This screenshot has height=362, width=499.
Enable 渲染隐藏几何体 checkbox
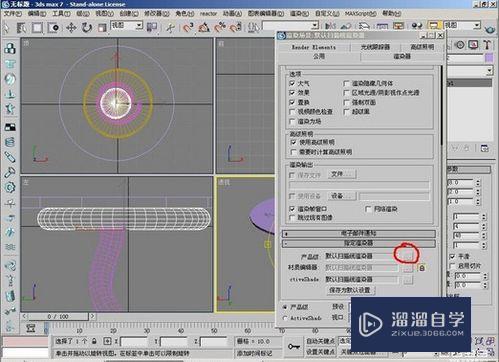(346, 83)
